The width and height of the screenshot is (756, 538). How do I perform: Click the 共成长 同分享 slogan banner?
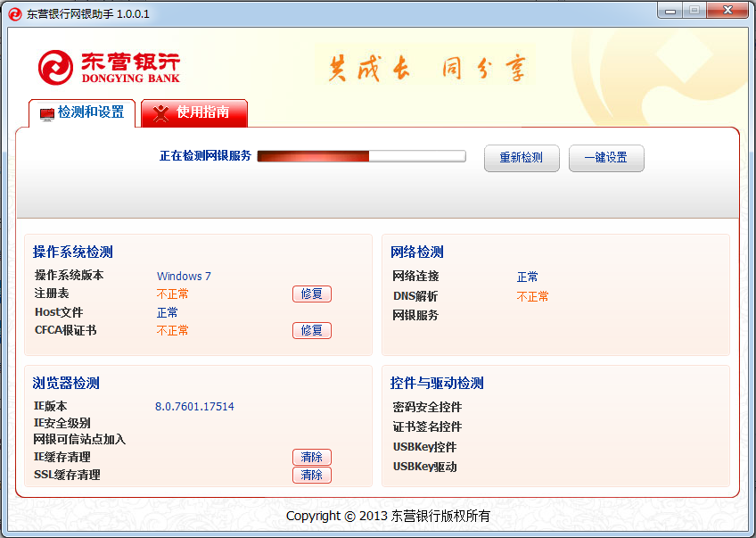(x=426, y=68)
